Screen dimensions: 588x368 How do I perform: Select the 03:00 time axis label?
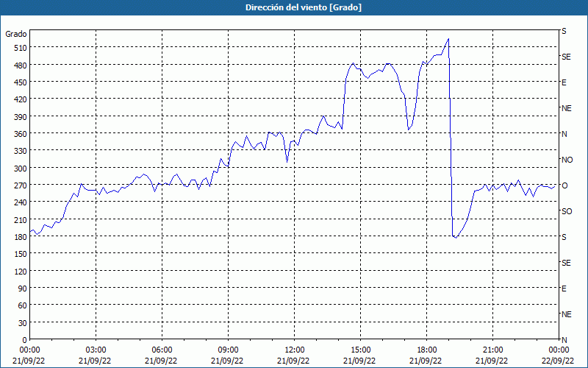click(x=96, y=350)
